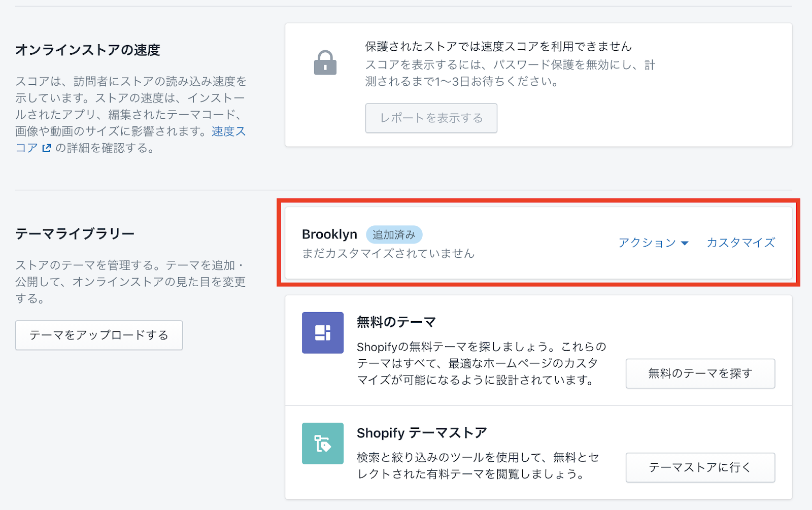
Task: Click the padlock icon in speed card
Action: tap(325, 63)
